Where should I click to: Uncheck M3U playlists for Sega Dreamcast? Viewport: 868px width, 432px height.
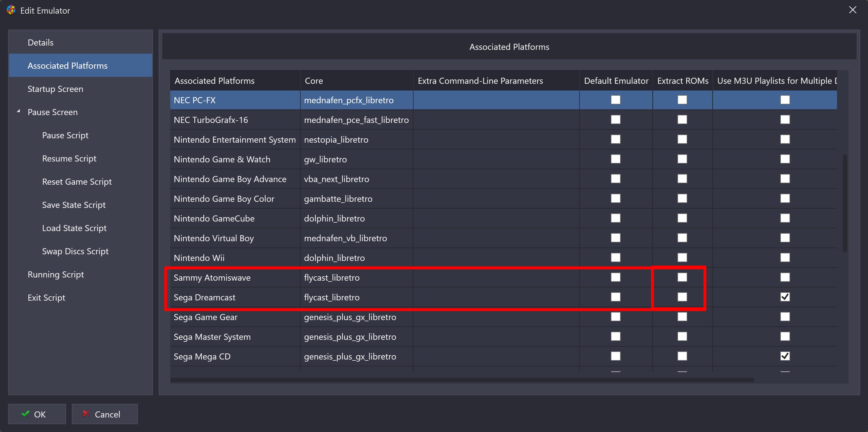(x=785, y=297)
